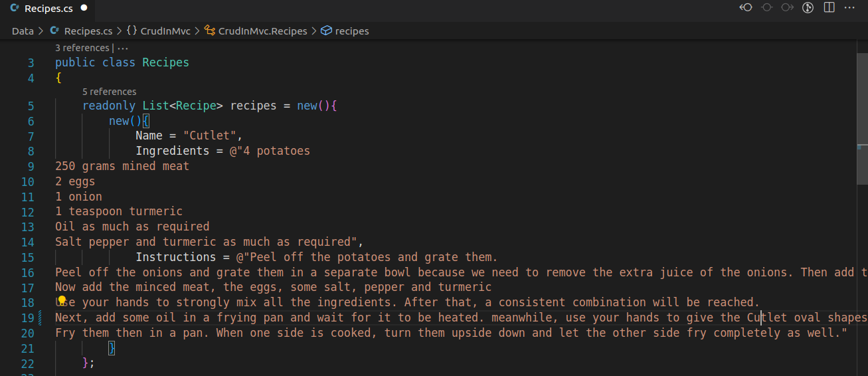Viewport: 868px width, 376px height.
Task: Split the editor to the right
Action: [x=829, y=8]
